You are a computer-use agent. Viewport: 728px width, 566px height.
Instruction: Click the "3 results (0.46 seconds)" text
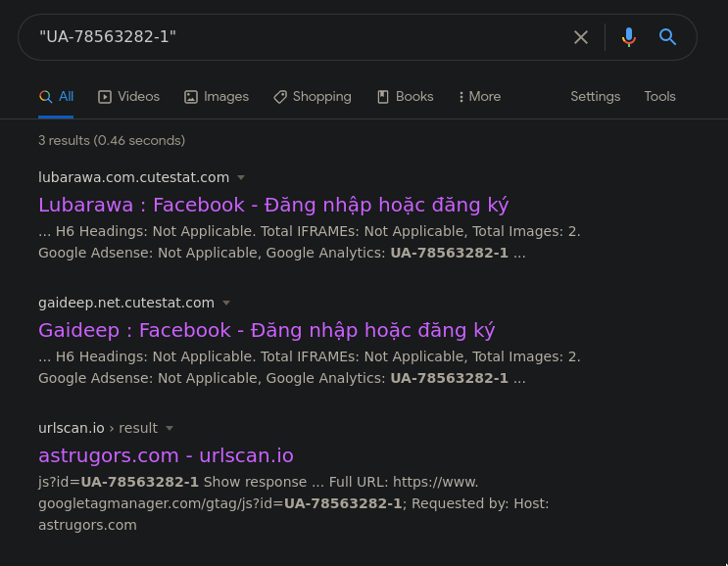point(112,141)
